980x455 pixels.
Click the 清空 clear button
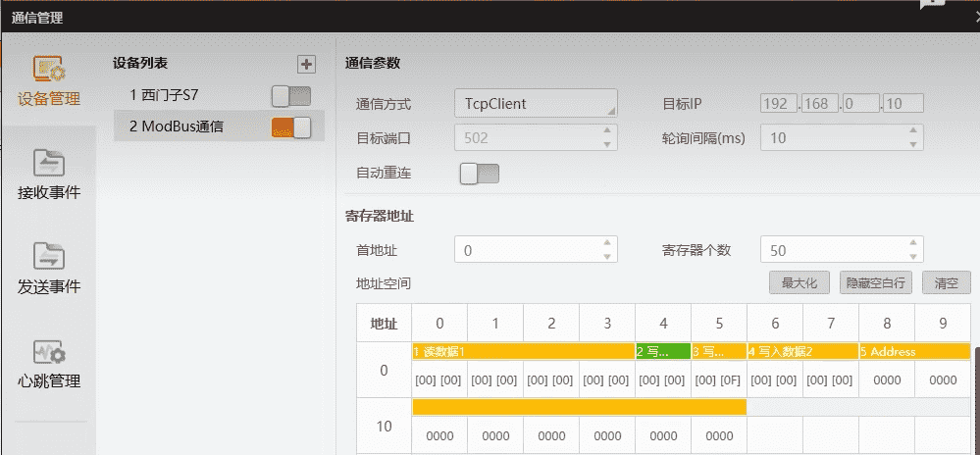(946, 283)
